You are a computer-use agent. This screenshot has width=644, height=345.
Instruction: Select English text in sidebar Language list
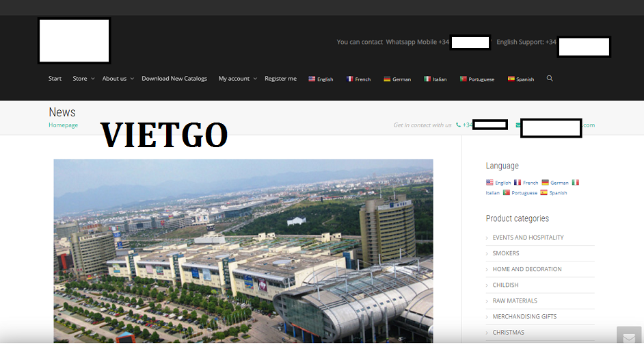click(502, 183)
